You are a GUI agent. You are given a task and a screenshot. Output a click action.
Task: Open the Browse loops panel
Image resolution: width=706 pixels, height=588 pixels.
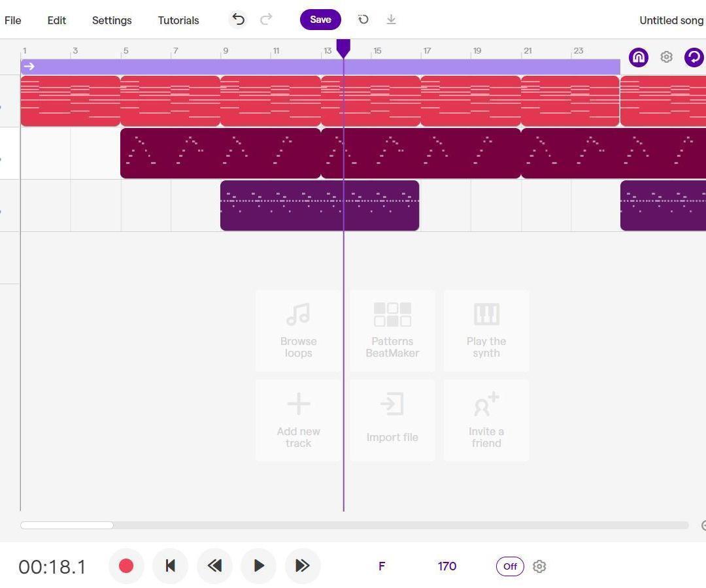coord(298,330)
